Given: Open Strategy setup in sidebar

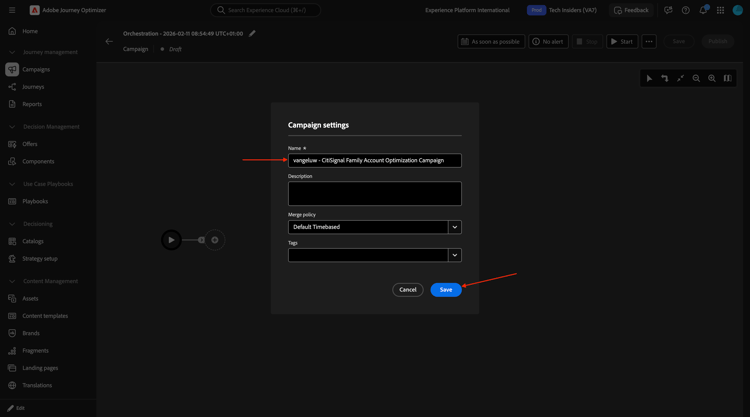Looking at the screenshot, I should (x=40, y=259).
